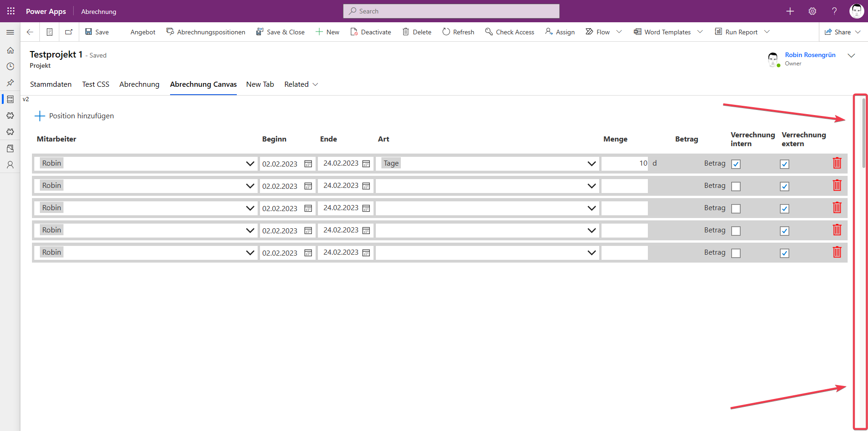Open Recent items clock icon
The width and height of the screenshot is (868, 431).
coord(10,66)
